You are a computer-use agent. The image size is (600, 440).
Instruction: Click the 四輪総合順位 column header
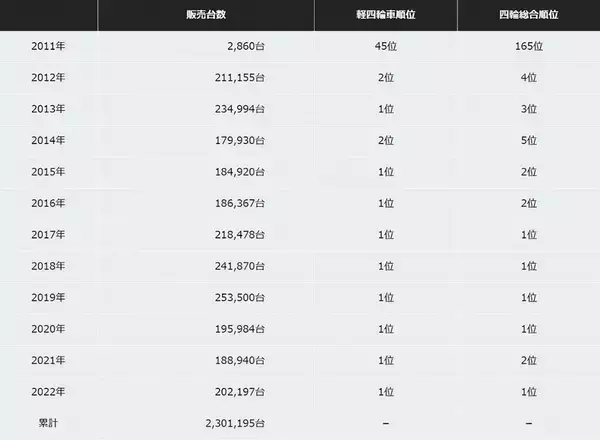(x=528, y=15)
